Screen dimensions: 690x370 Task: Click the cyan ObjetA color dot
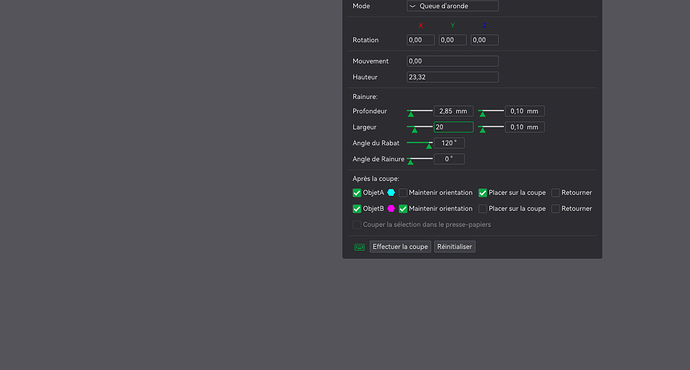pos(391,193)
